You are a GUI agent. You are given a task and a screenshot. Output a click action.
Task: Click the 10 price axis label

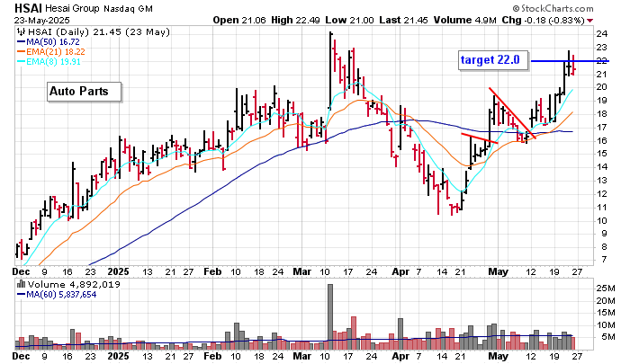coord(601,221)
